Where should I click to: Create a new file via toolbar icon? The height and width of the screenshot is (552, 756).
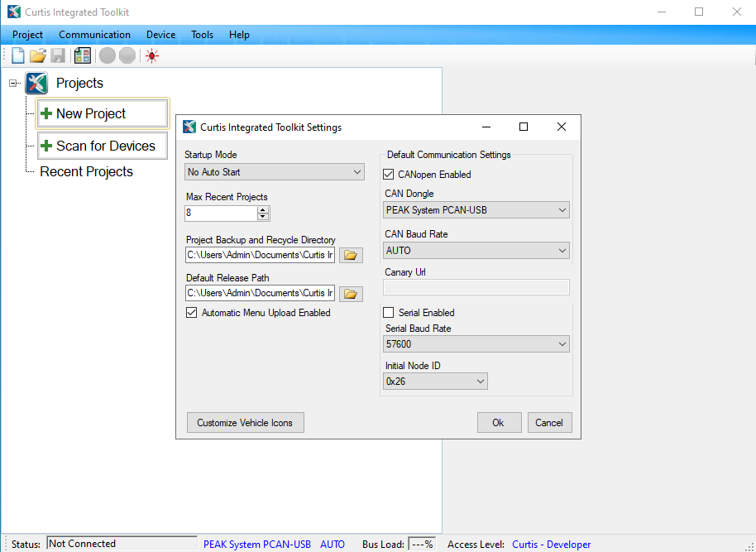click(x=17, y=55)
